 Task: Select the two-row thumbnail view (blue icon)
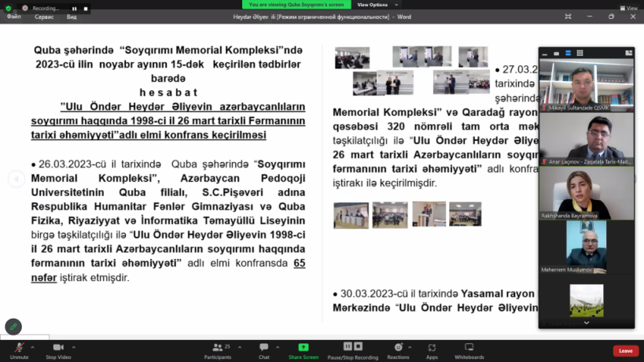click(568, 54)
